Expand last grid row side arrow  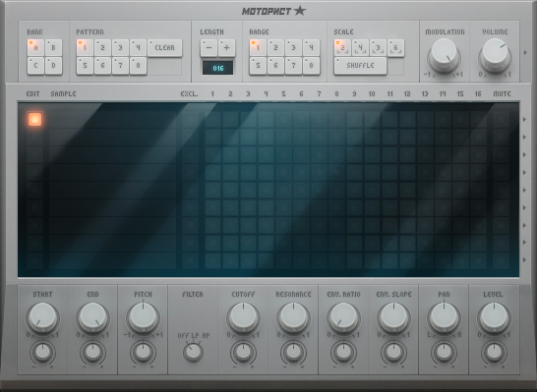click(x=524, y=260)
